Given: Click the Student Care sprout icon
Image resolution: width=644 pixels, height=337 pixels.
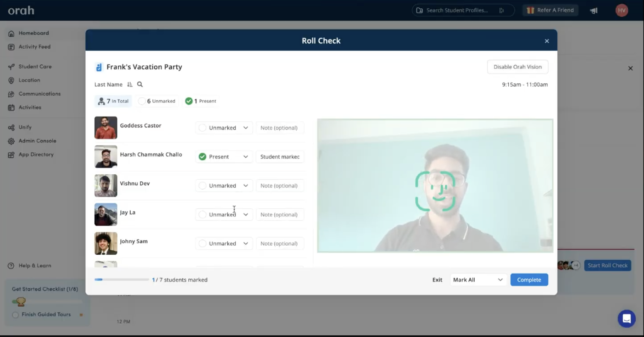Looking at the screenshot, I should (11, 67).
